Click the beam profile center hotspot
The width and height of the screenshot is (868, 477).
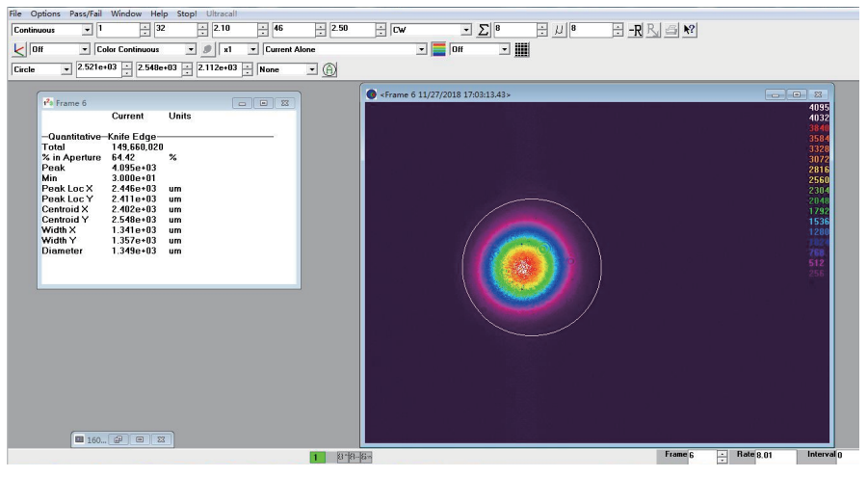pyautogui.click(x=524, y=268)
